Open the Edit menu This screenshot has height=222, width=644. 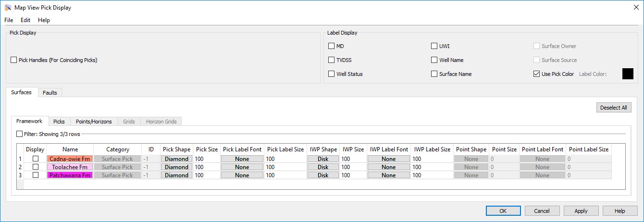(x=25, y=20)
